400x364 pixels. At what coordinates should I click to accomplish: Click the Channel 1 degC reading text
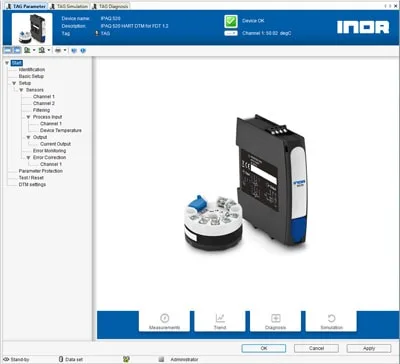click(267, 33)
